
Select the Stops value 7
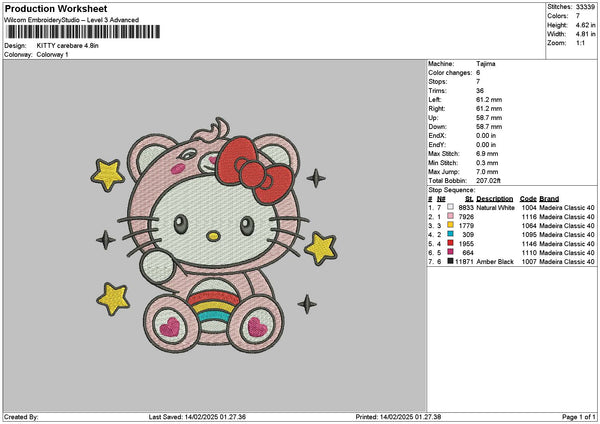pyautogui.click(x=478, y=82)
